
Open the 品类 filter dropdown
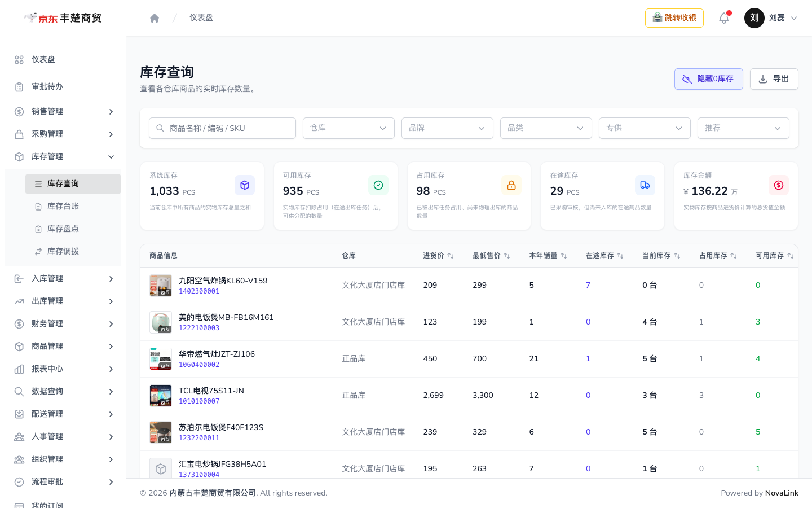click(546, 128)
